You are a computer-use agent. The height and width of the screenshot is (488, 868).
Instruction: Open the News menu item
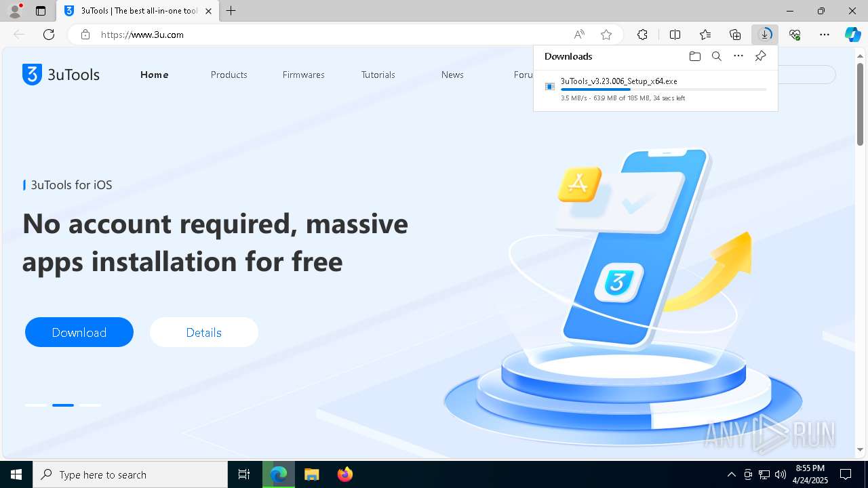(x=452, y=75)
